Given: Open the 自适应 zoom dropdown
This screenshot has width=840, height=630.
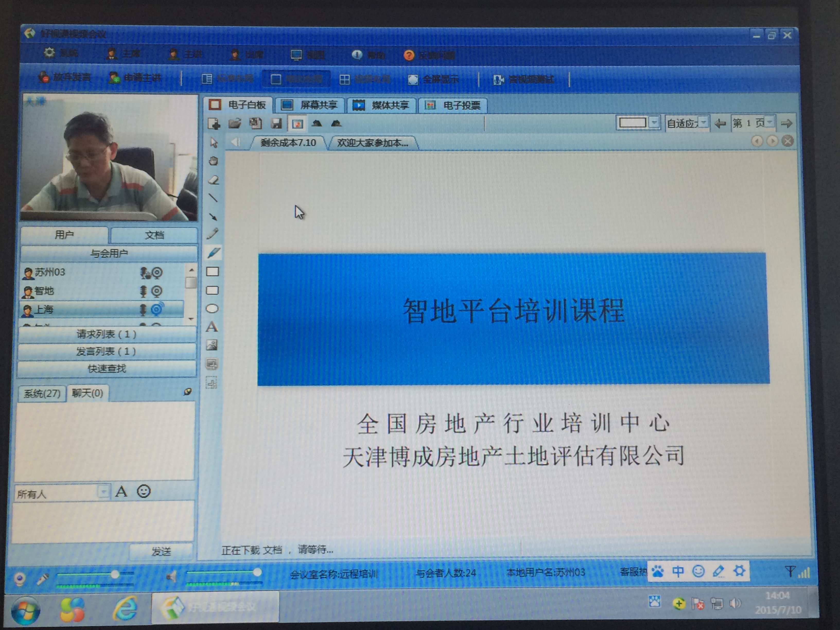Looking at the screenshot, I should coord(703,123).
